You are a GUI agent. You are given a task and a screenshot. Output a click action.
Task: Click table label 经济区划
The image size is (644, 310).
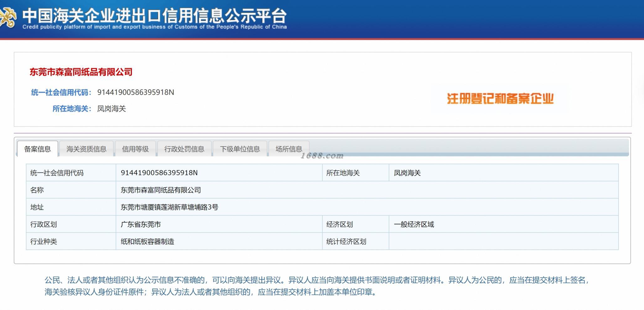(x=339, y=225)
